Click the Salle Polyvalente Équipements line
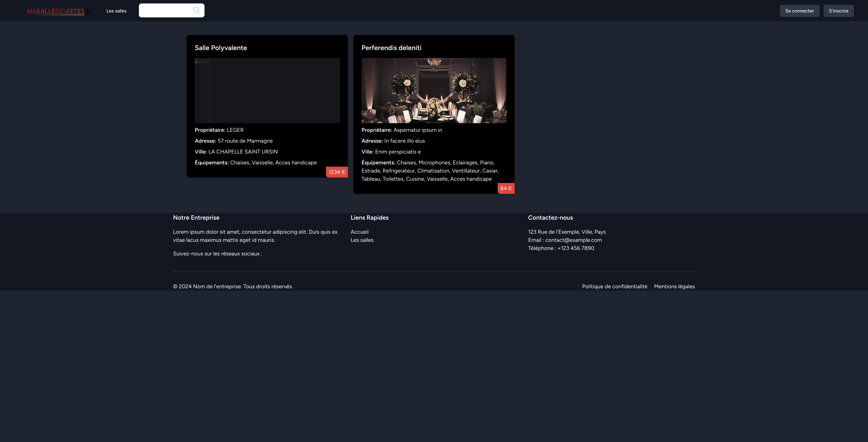This screenshot has width=868, height=442. 256,163
